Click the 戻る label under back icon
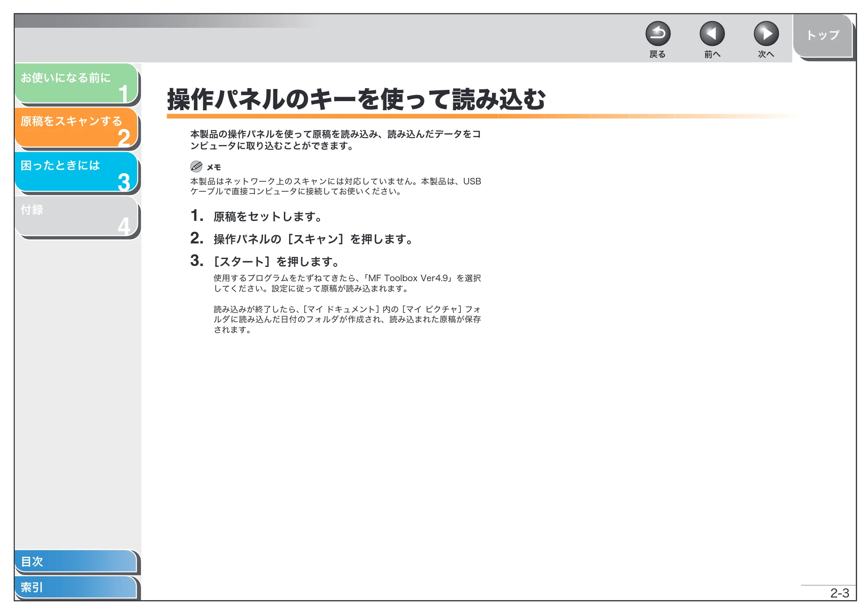The image size is (868, 614). tap(657, 54)
